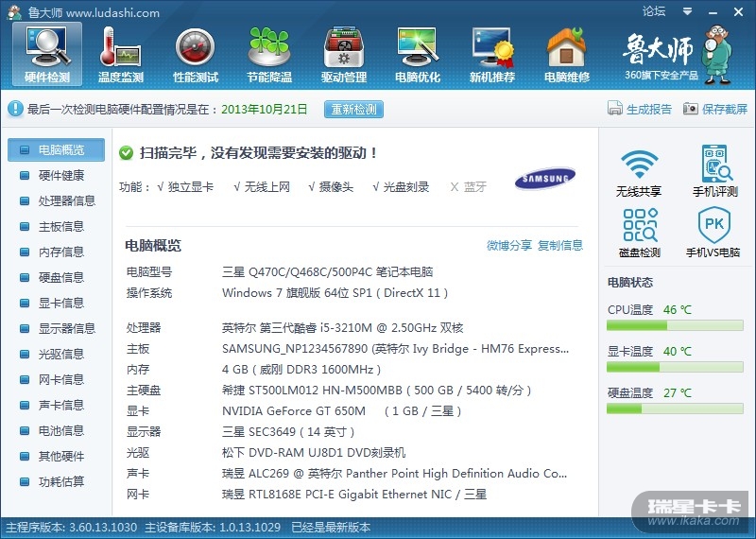The height and width of the screenshot is (539, 756).
Task: Click the 生成报告 printer icon
Action: [615, 108]
